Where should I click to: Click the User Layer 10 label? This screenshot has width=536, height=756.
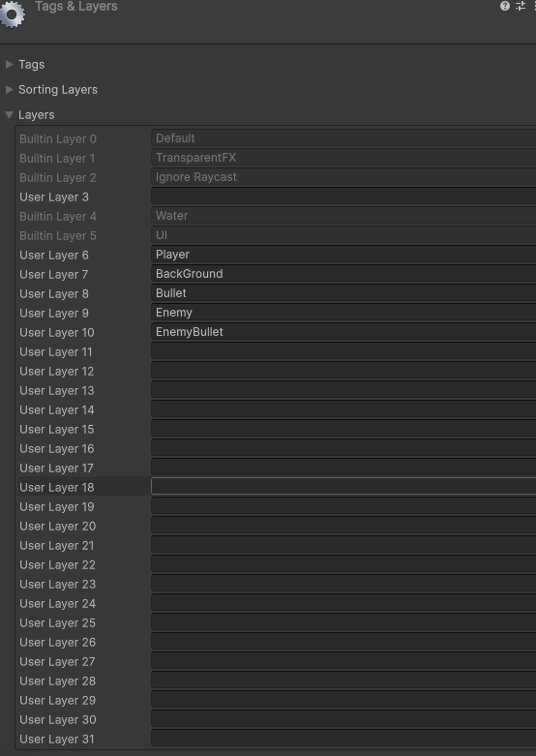pos(57,332)
